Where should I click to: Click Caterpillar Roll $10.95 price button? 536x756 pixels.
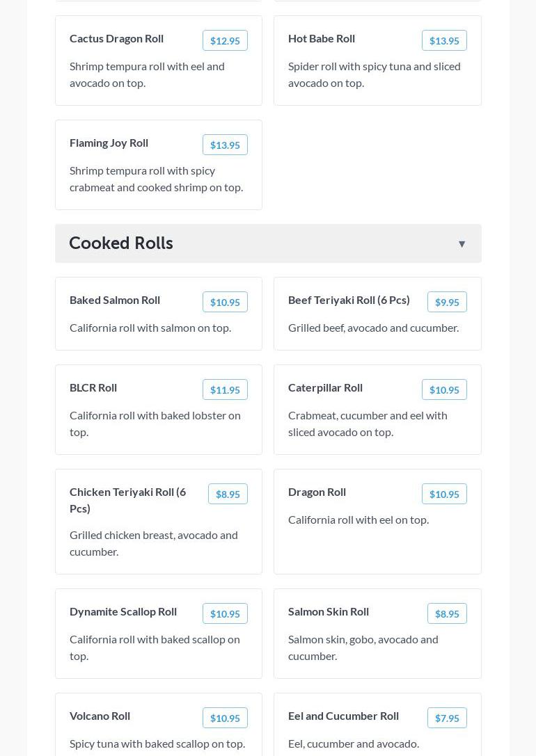pos(444,389)
